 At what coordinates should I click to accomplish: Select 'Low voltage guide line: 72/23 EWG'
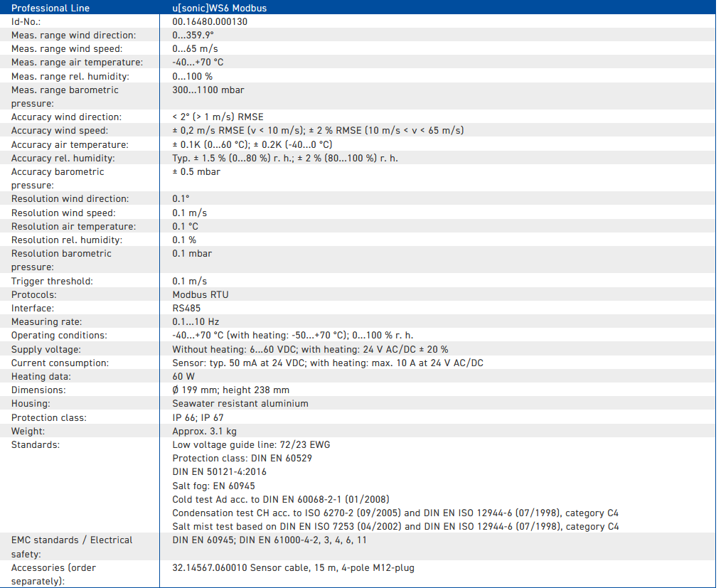[251, 444]
